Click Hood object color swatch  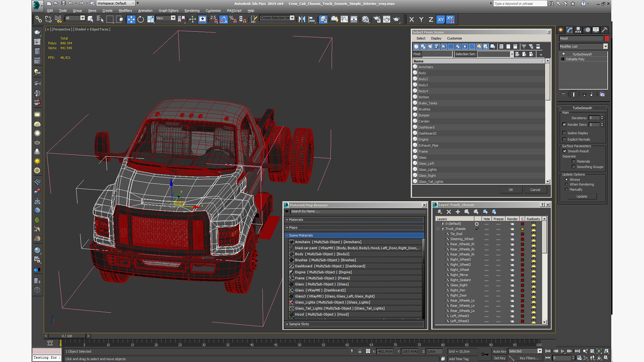click(x=607, y=39)
